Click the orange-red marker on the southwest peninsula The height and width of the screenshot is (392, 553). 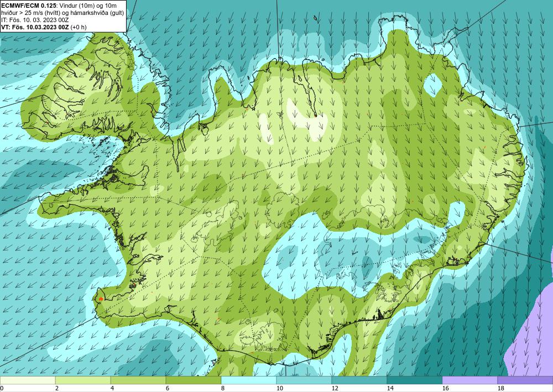click(x=101, y=299)
